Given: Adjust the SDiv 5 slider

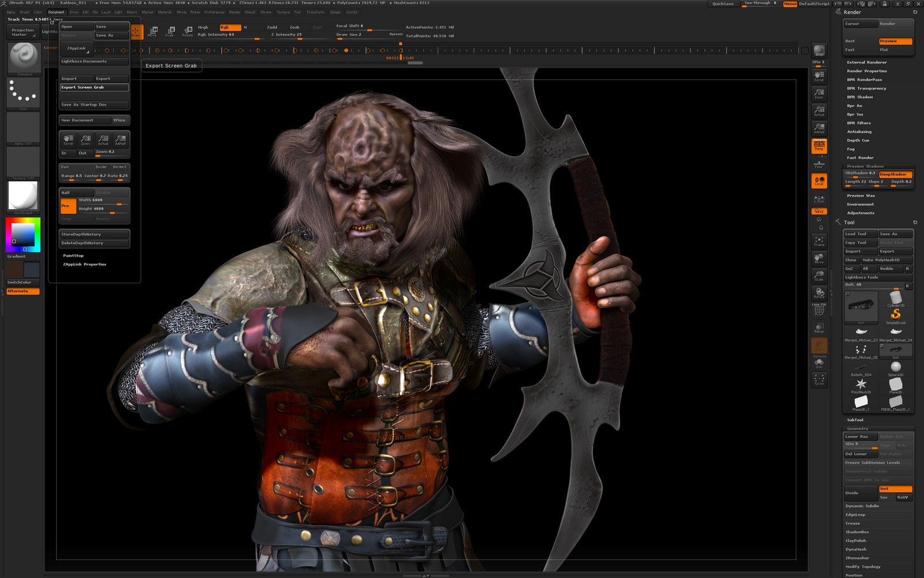Looking at the screenshot, I should (x=861, y=444).
